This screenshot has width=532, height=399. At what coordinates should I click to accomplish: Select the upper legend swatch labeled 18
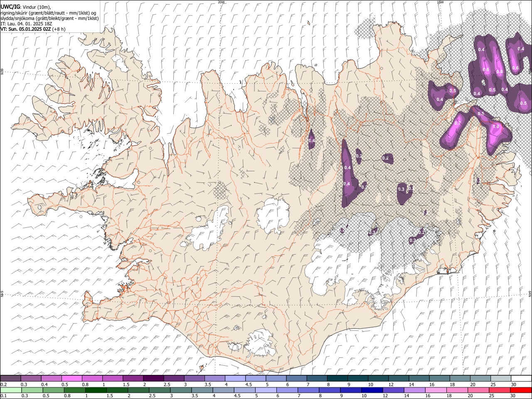point(460,378)
